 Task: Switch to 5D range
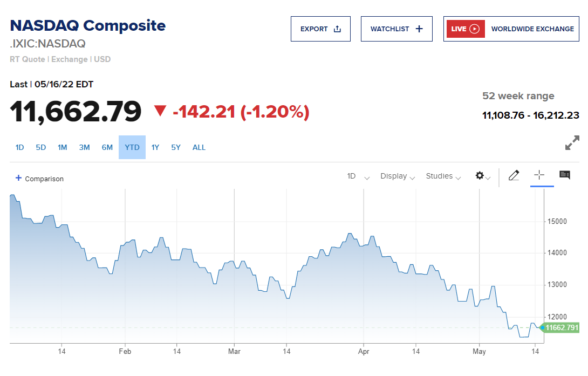[x=41, y=147]
